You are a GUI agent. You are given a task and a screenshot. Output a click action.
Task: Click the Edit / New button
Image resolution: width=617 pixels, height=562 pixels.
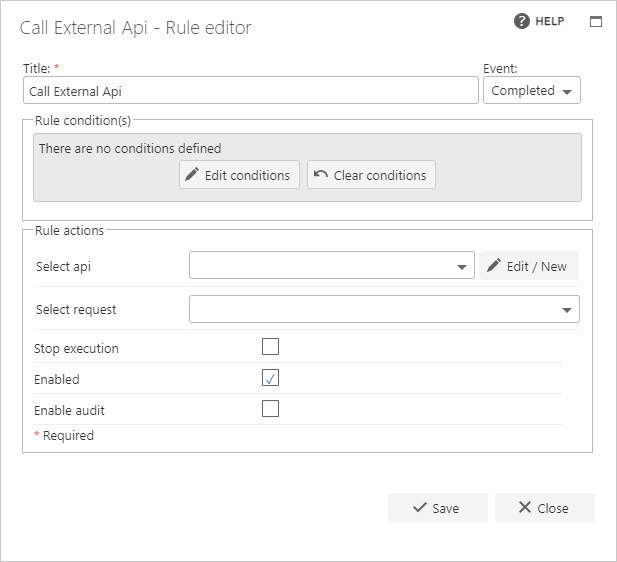click(529, 266)
